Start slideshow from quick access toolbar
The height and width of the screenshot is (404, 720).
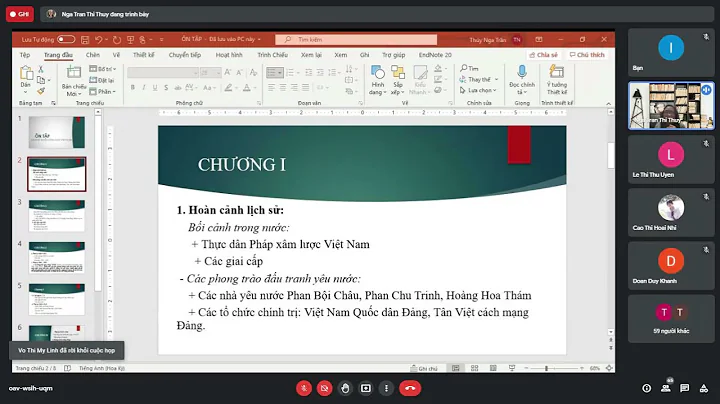coord(130,40)
